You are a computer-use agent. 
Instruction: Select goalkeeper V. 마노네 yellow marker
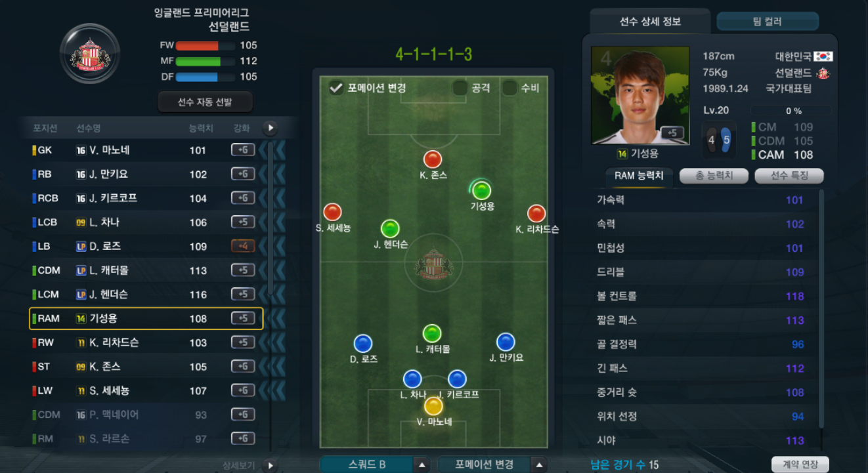(x=433, y=406)
